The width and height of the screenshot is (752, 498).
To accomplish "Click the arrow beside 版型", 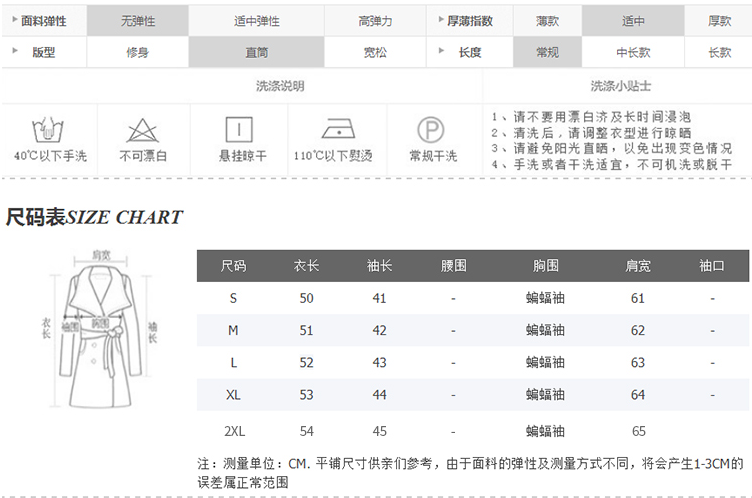I will [15, 51].
